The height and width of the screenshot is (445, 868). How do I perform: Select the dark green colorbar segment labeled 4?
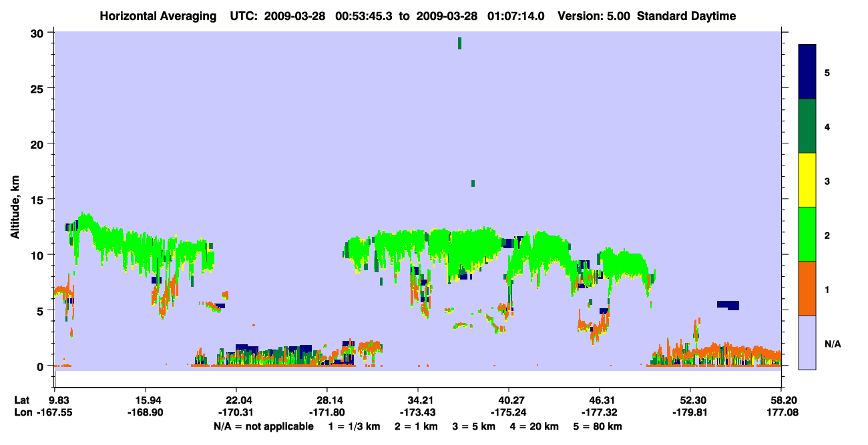point(807,126)
